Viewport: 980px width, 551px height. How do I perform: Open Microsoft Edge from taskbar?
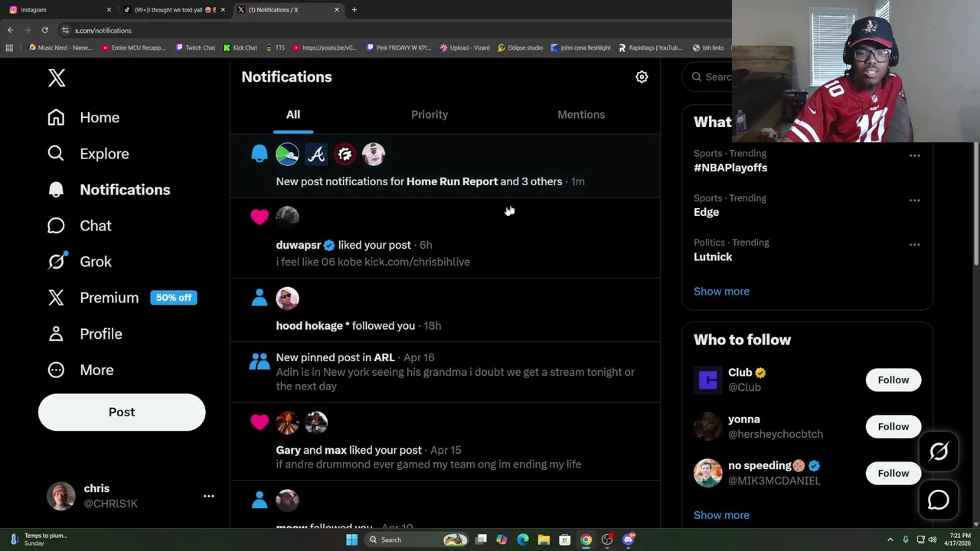pos(523,540)
